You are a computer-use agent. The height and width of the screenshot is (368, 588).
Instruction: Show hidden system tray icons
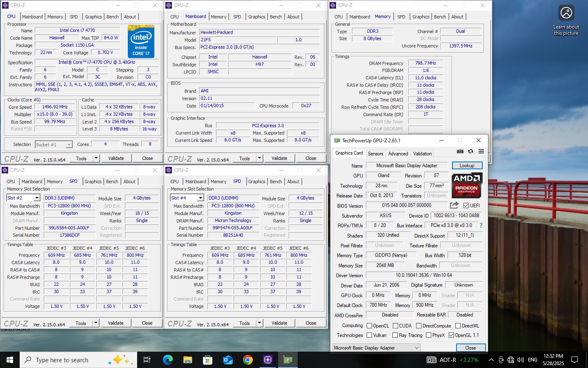(491, 360)
